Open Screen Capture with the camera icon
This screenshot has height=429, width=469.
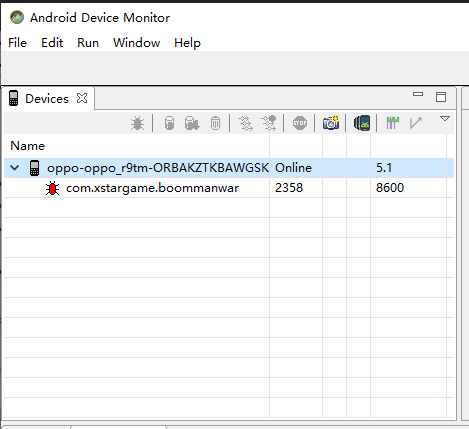tap(331, 123)
